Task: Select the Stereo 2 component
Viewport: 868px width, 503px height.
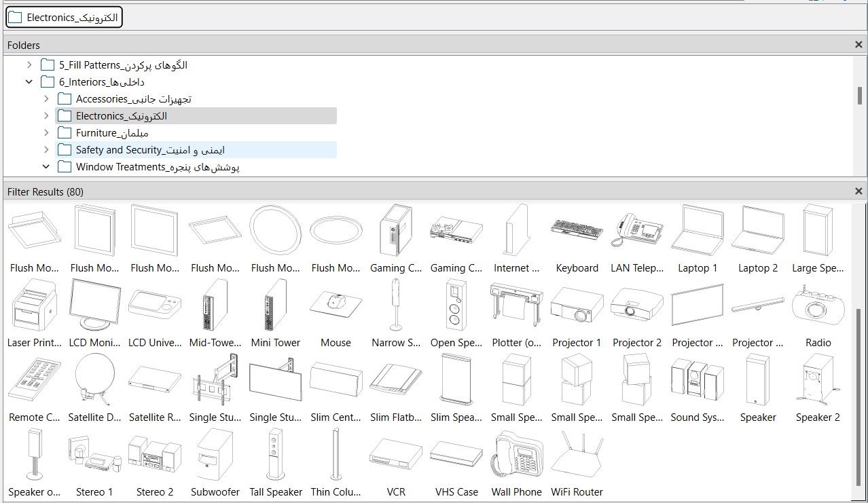Action: 155,455
